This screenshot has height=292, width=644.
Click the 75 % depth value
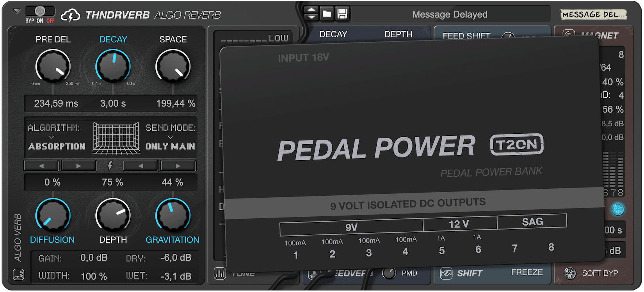(112, 182)
